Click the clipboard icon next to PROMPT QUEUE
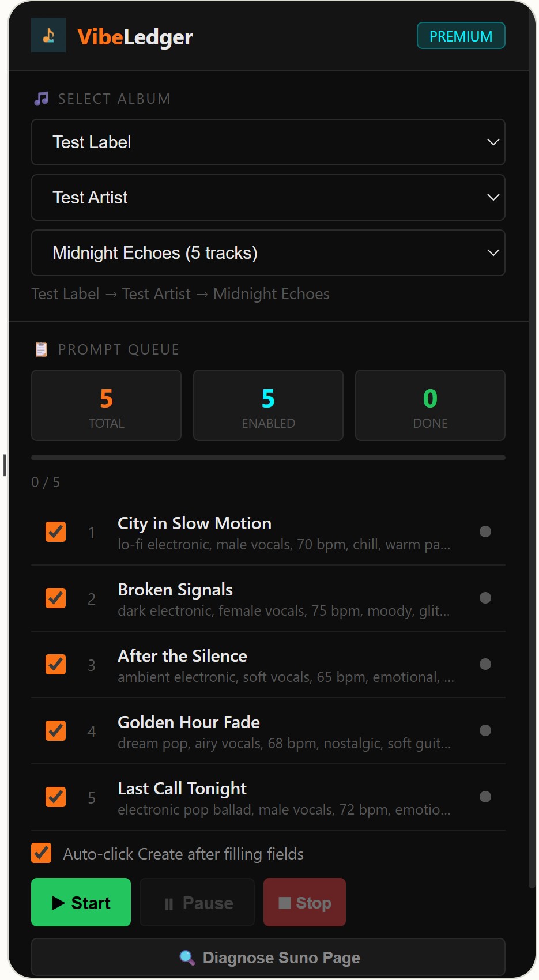Viewport: 539px width, 980px height. click(x=40, y=349)
